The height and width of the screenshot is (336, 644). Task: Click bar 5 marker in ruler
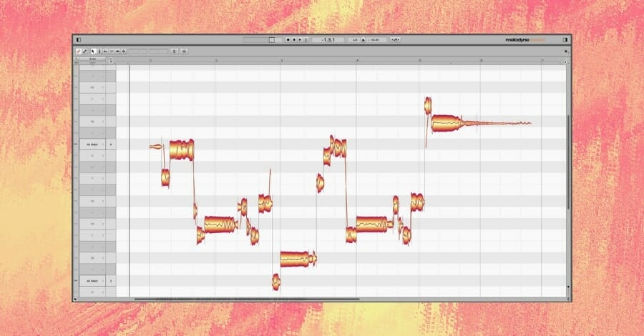(x=420, y=60)
